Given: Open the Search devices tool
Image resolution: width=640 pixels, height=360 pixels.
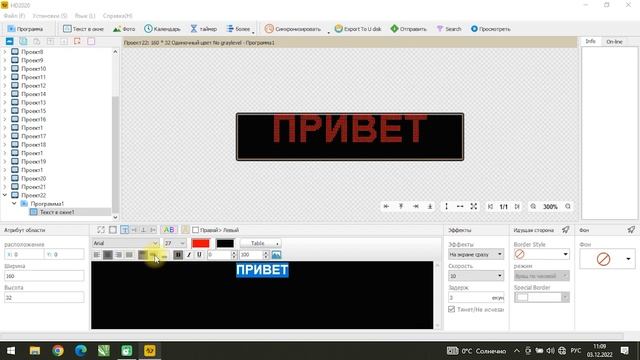Looking at the screenshot, I should pos(449,29).
